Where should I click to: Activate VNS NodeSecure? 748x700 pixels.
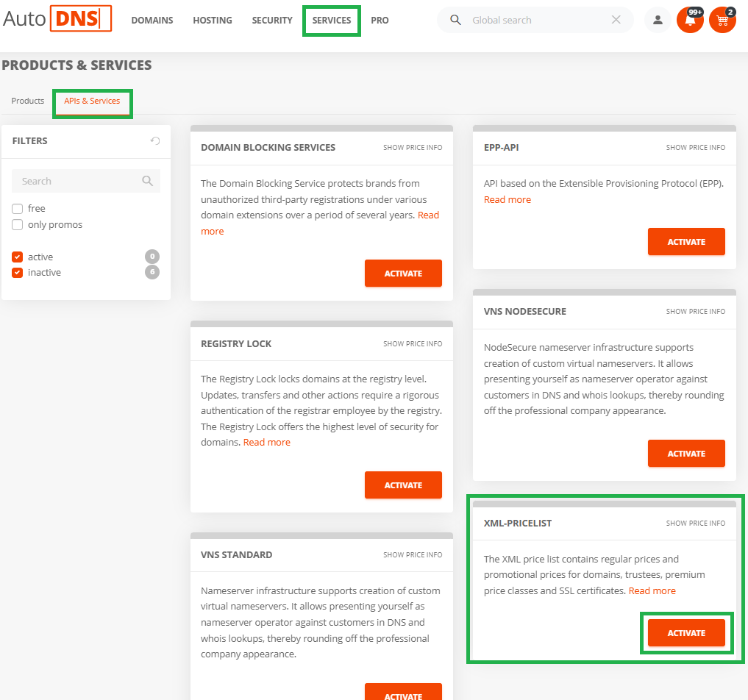tap(686, 454)
